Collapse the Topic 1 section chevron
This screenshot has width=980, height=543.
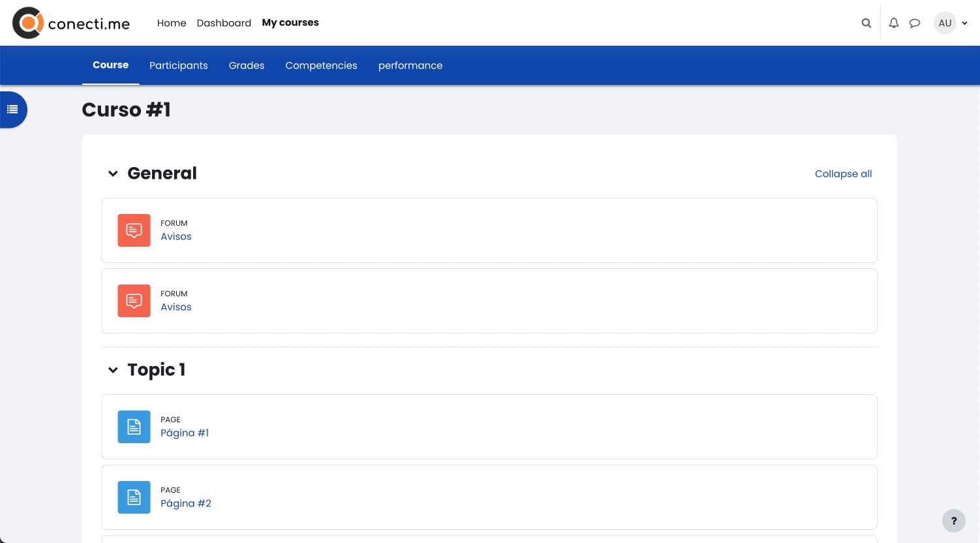tap(113, 370)
